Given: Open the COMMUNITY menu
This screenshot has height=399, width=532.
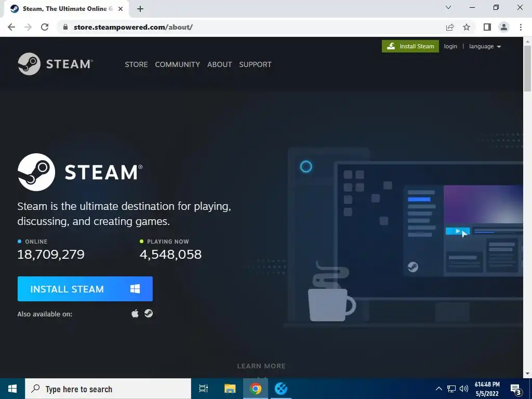Looking at the screenshot, I should click(178, 64).
